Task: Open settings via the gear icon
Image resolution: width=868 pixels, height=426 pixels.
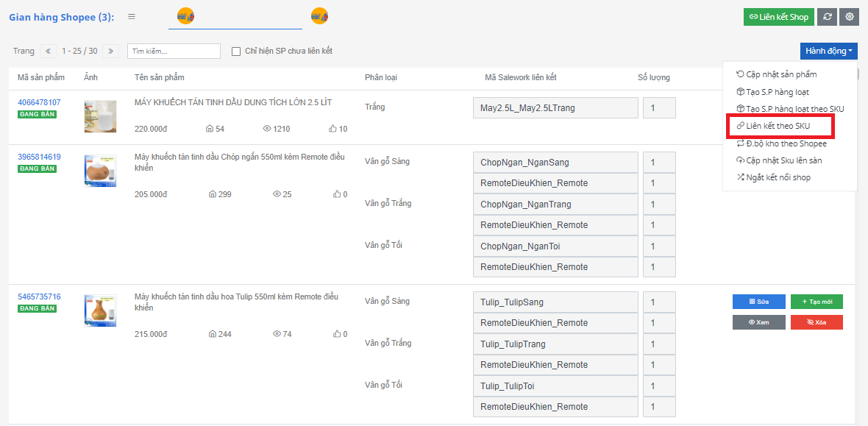Action: coord(850,17)
